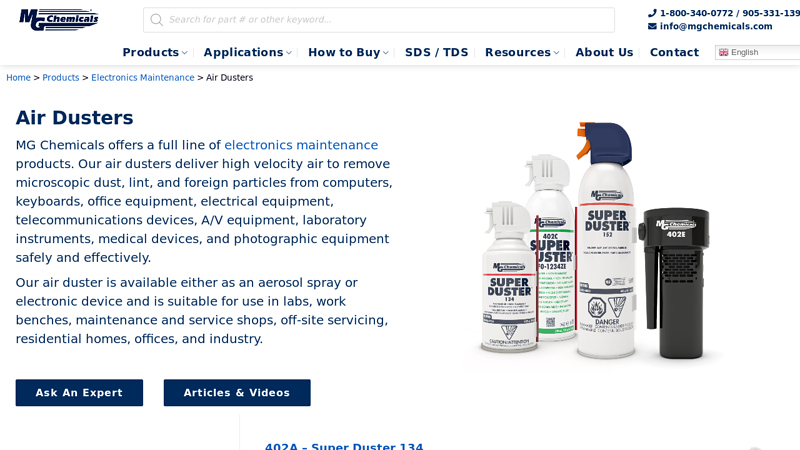Expand the Products menu chevron
Image resolution: width=800 pixels, height=450 pixels.
pyautogui.click(x=185, y=53)
